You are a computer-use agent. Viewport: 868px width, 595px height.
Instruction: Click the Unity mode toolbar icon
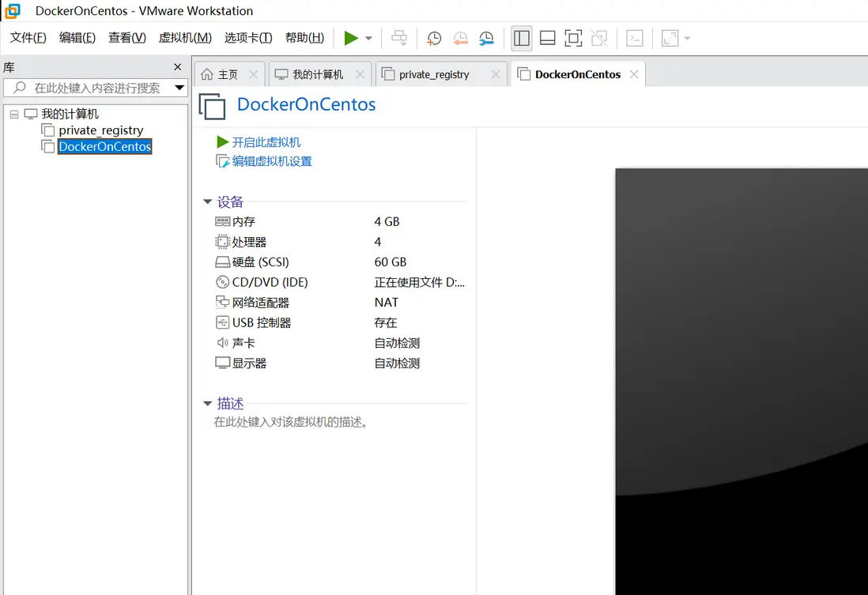click(599, 38)
